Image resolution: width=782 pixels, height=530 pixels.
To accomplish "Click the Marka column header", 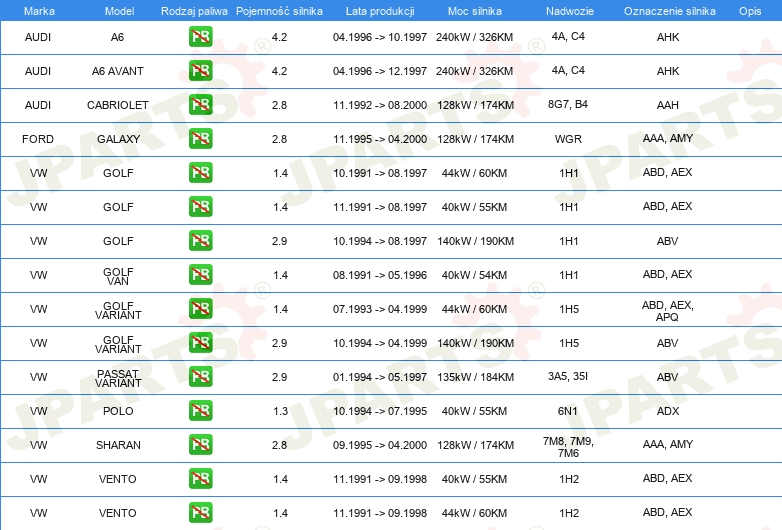I will [x=39, y=11].
